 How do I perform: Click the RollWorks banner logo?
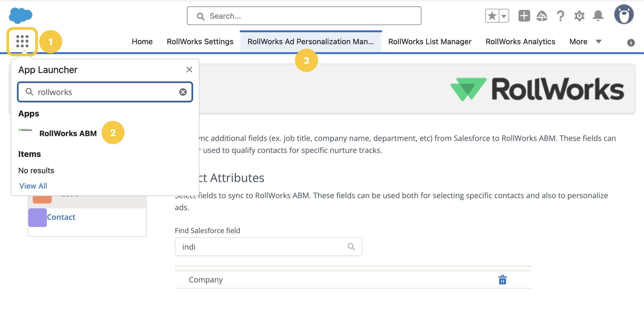537,89
